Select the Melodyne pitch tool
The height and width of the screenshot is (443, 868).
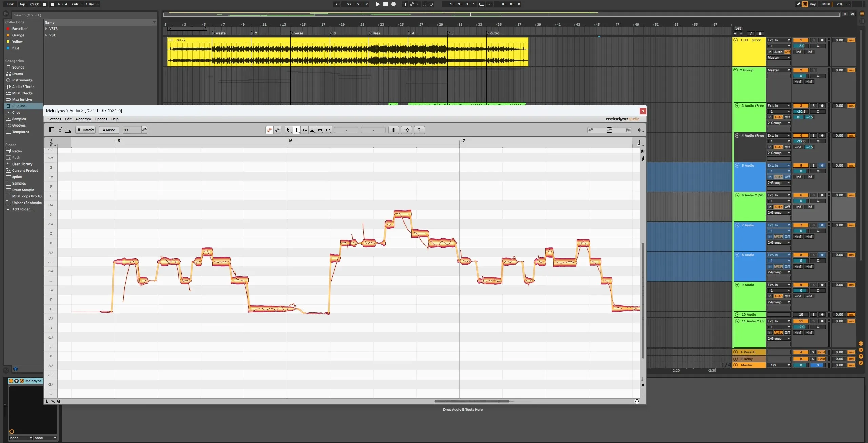point(296,130)
